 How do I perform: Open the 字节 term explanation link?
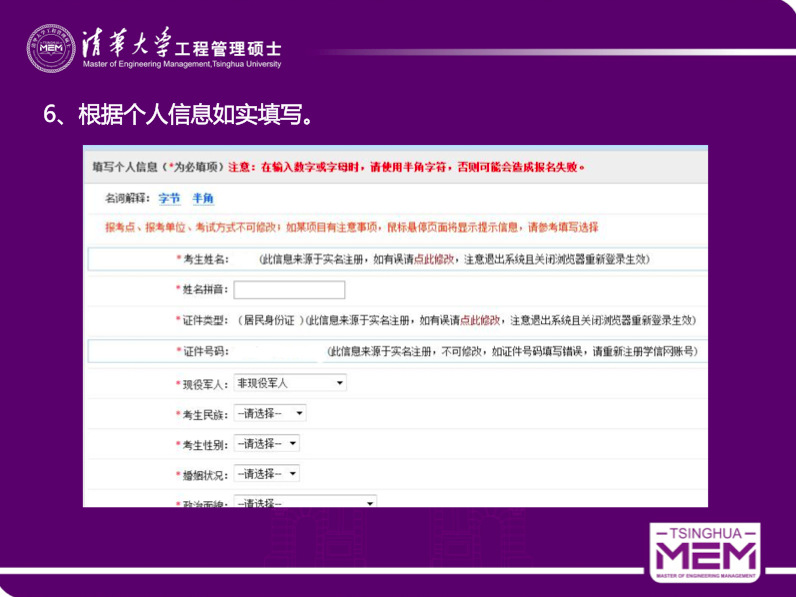tap(169, 199)
